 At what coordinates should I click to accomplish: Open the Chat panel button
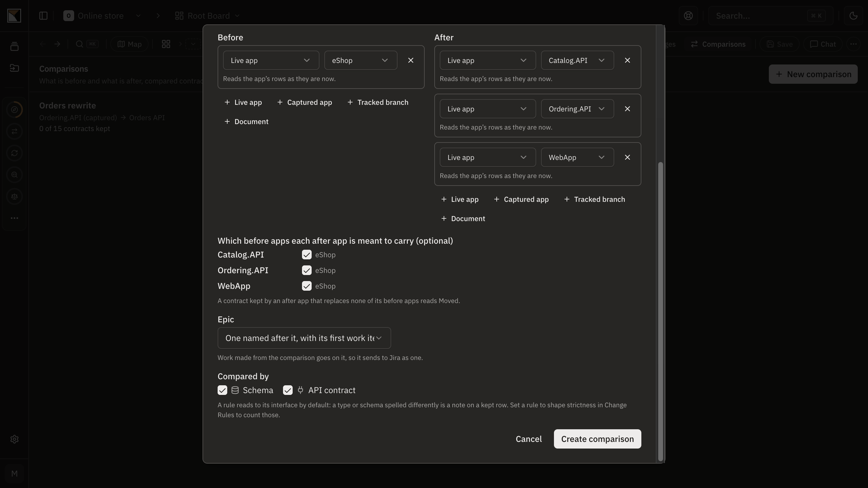click(x=822, y=44)
